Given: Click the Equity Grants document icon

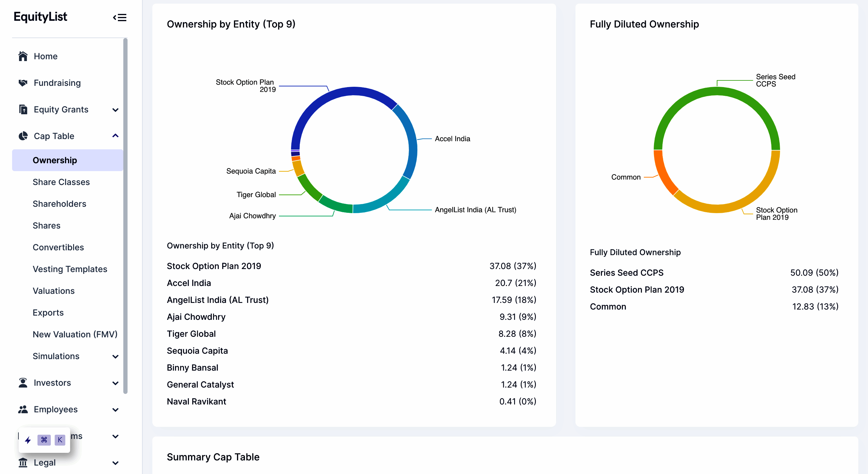Looking at the screenshot, I should click(23, 109).
